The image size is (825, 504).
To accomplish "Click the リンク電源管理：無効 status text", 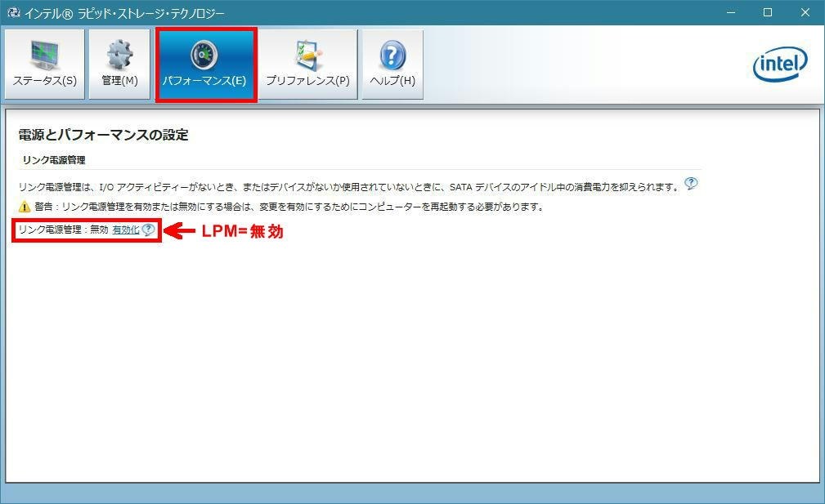I will tap(63, 230).
